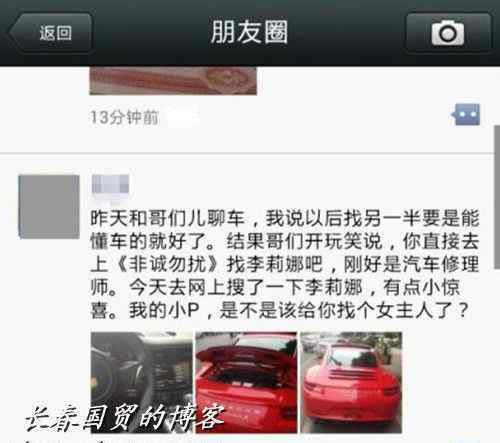
Task: Open the red car open-hood photo
Action: click(246, 382)
